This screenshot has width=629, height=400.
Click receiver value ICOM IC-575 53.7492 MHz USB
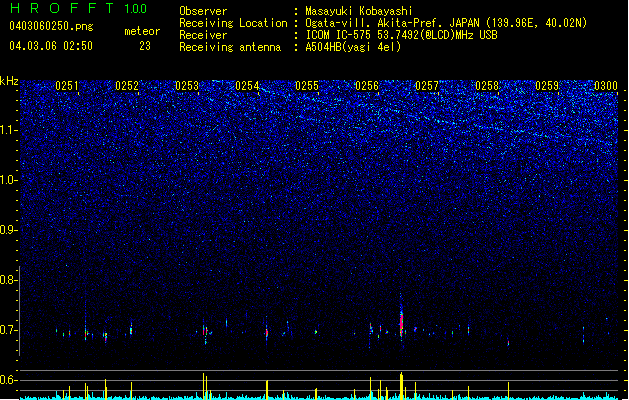pos(401,35)
